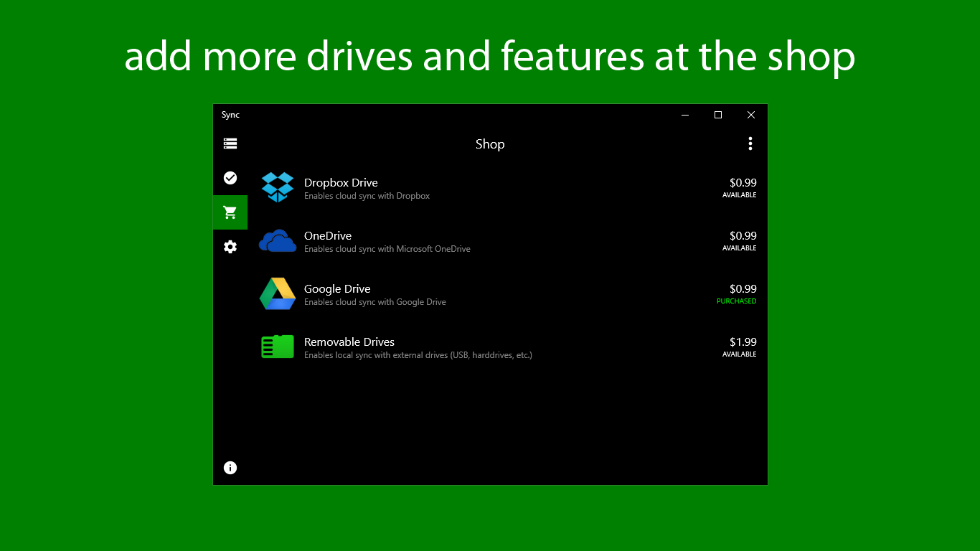The image size is (980, 551).
Task: Open the checkmark tasks sidebar icon
Action: tap(230, 178)
